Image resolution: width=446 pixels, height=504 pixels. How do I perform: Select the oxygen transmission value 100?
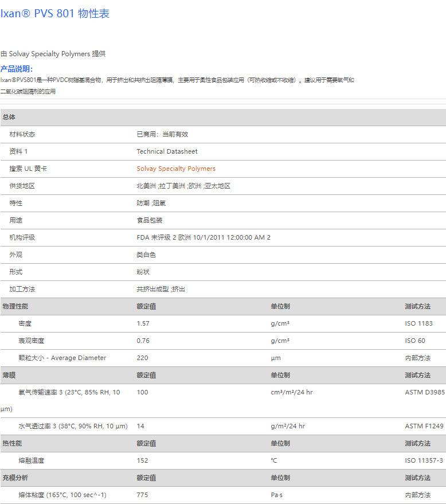[x=142, y=392]
